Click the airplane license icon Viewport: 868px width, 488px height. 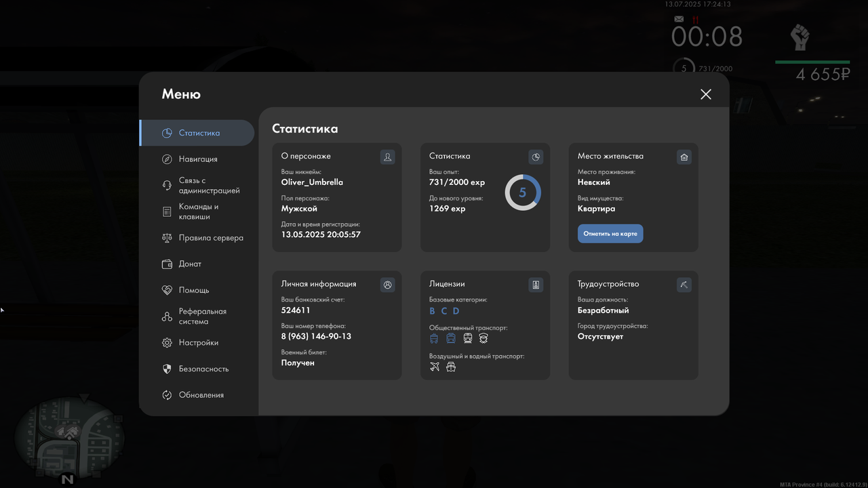tap(435, 367)
